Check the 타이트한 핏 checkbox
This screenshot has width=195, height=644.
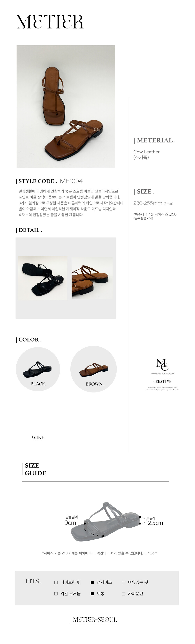(x=56, y=582)
